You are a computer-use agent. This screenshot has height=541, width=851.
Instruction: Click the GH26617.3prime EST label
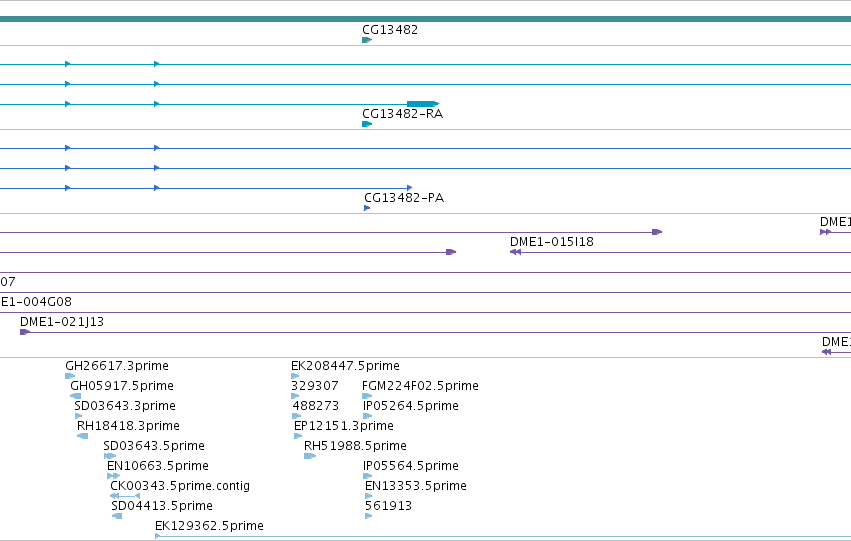coord(117,366)
